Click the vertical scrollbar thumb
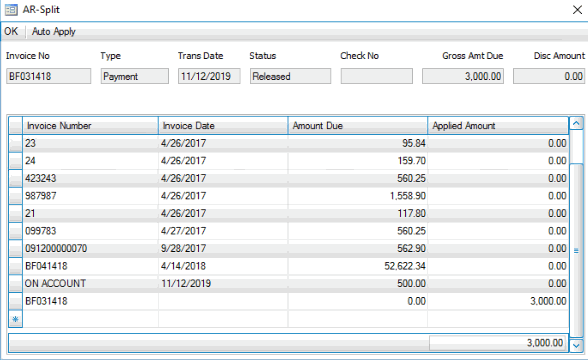Viewport: 588px width, 360px height. (576, 250)
